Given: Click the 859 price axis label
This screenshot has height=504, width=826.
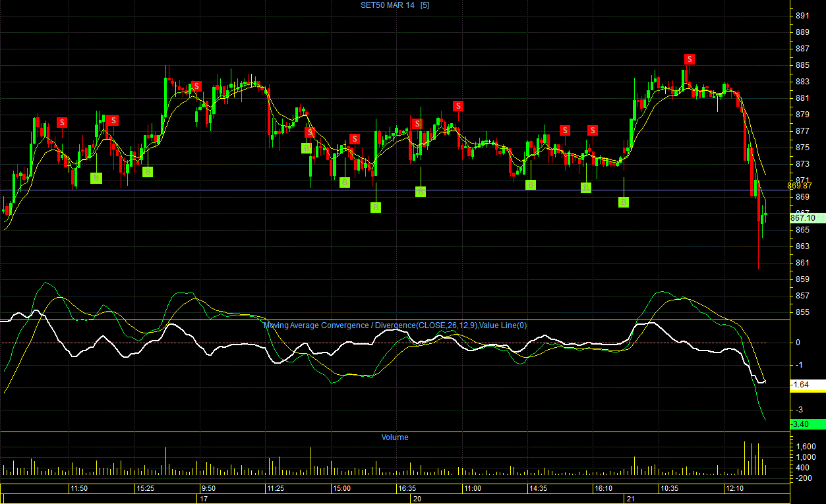Looking at the screenshot, I should 803,279.
